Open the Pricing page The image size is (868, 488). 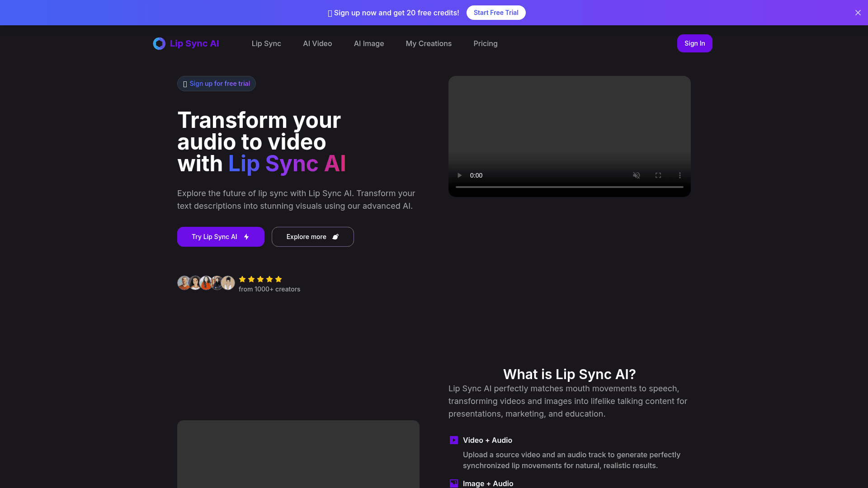(x=486, y=43)
